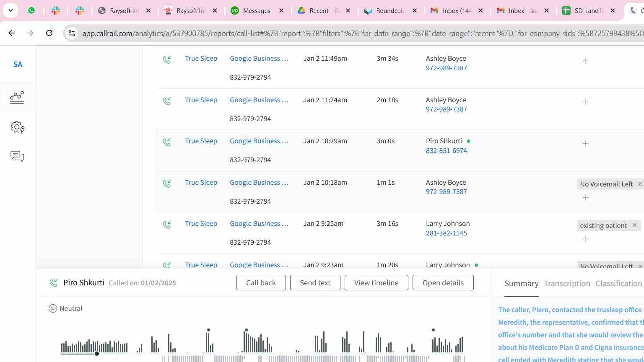Go back using the browser back arrow
The height and width of the screenshot is (362, 644).
click(12, 33)
